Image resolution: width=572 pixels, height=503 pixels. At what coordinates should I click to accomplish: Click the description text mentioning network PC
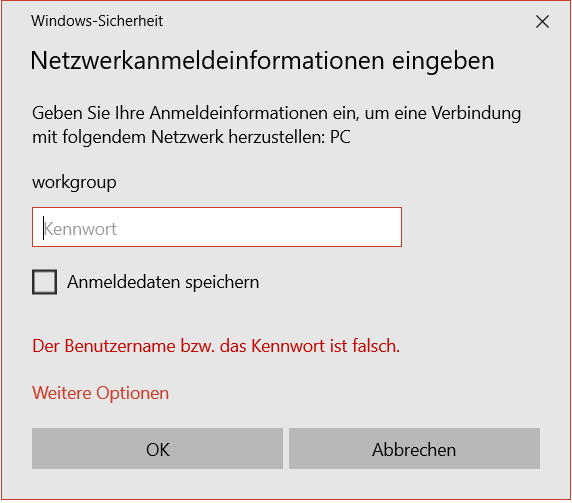coord(276,125)
